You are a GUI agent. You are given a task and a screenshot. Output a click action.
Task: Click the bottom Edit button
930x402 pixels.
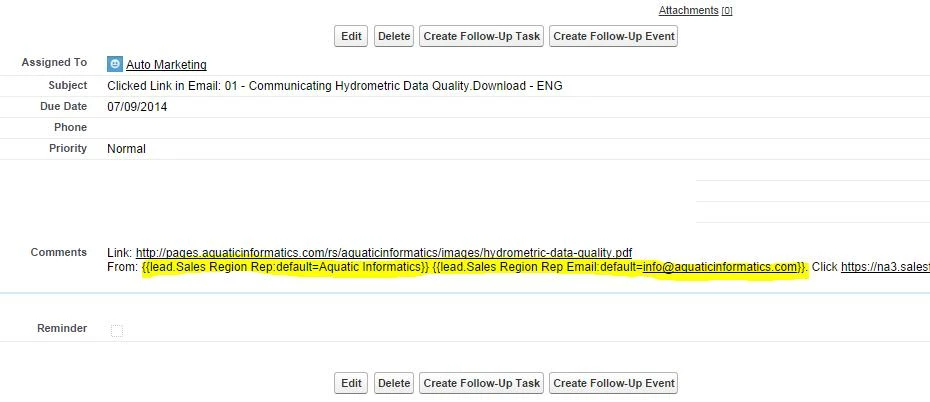pyautogui.click(x=351, y=383)
